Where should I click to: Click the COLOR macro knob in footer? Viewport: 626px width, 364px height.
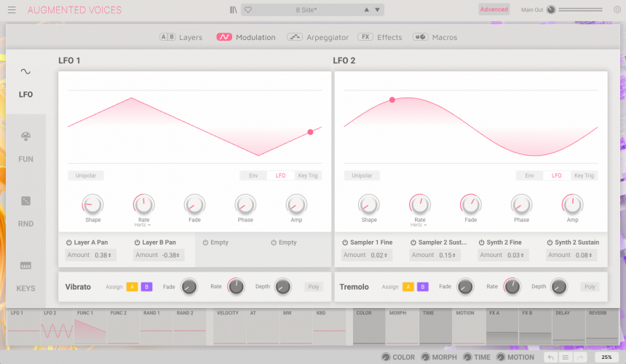386,357
